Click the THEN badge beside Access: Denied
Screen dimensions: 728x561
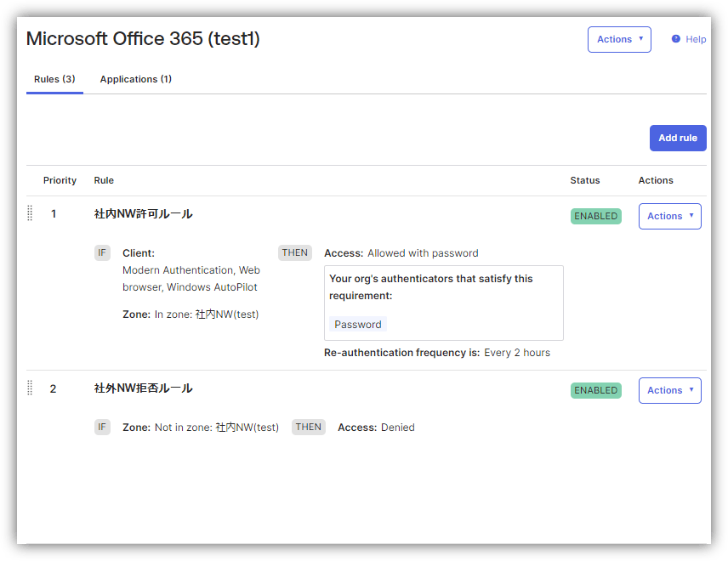(x=308, y=427)
